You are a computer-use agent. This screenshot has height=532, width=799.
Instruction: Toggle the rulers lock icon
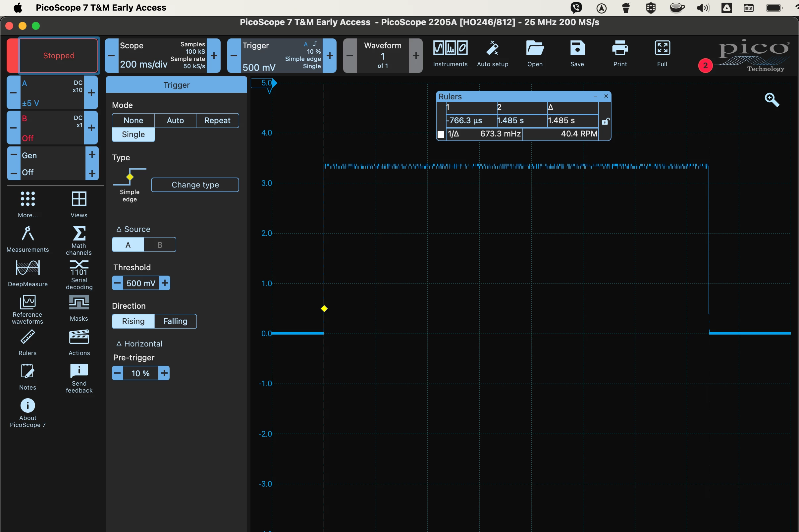coord(605,121)
